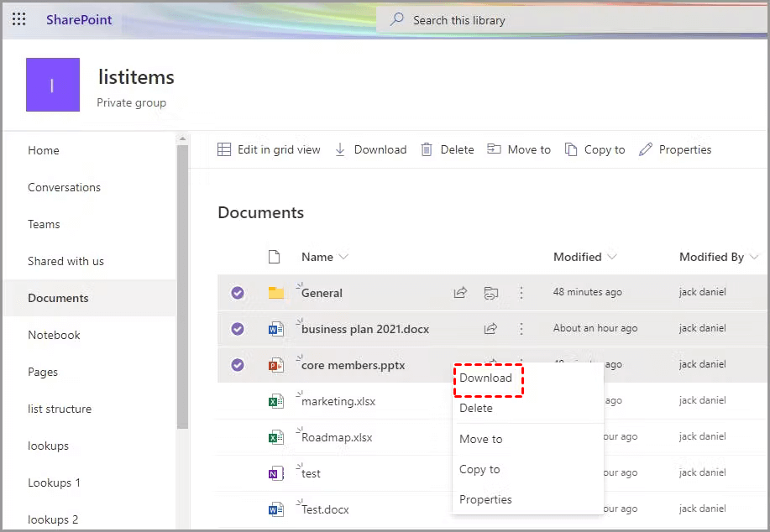Click the shortcut icon on General folder row
The width and height of the screenshot is (770, 532).
(491, 293)
